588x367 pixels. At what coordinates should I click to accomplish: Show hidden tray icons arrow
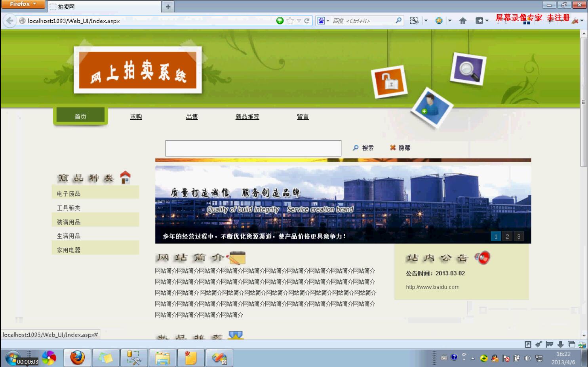pyautogui.click(x=472, y=358)
